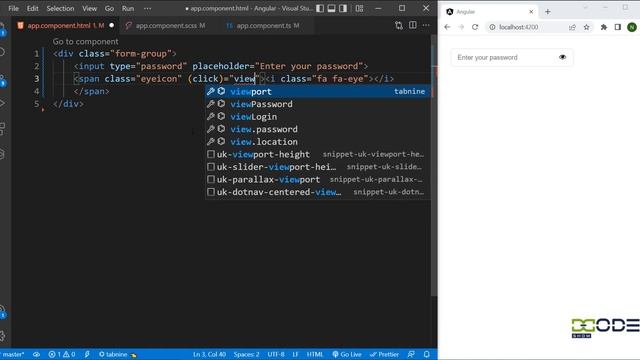Open manage gear icon in activity bar

(x=3, y=336)
